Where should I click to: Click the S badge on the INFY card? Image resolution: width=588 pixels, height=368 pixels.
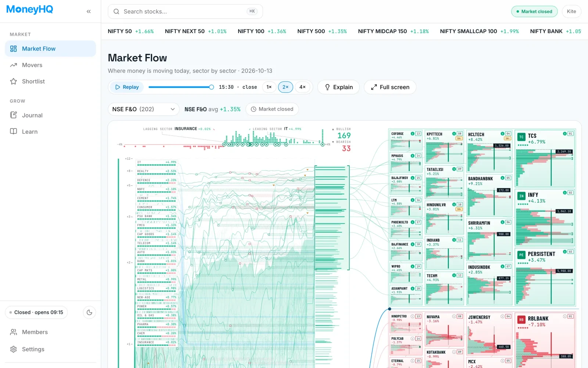(x=565, y=192)
